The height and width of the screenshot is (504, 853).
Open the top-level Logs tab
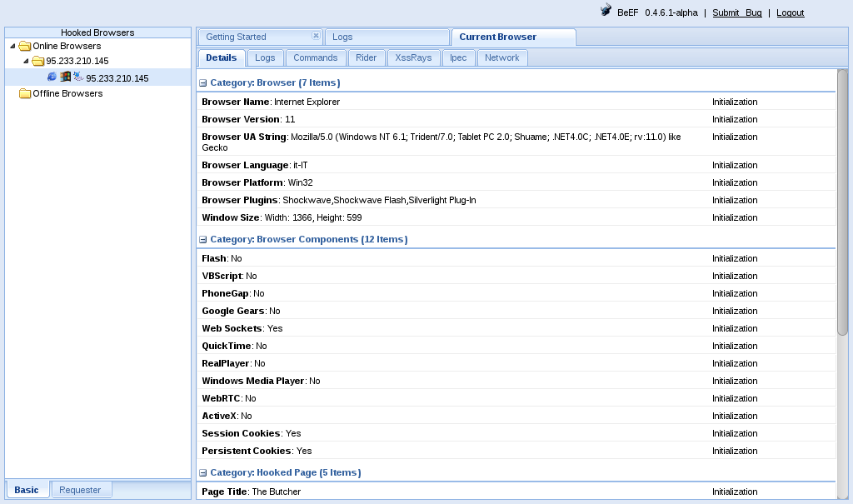click(387, 37)
